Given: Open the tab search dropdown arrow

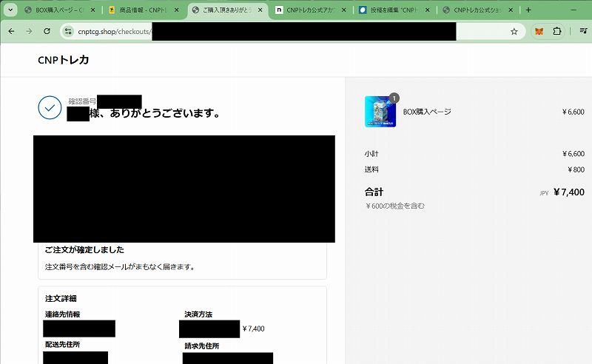Looking at the screenshot, I should click(10, 10).
